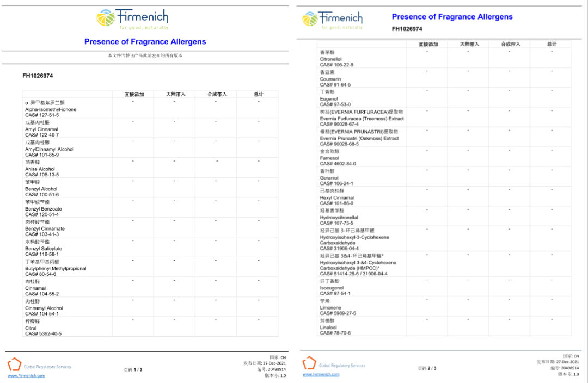Viewport: 588px width, 383px height.
Task: Select the Citral CAS# 5392-40-5 entry
Action: pyautogui.click(x=43, y=328)
